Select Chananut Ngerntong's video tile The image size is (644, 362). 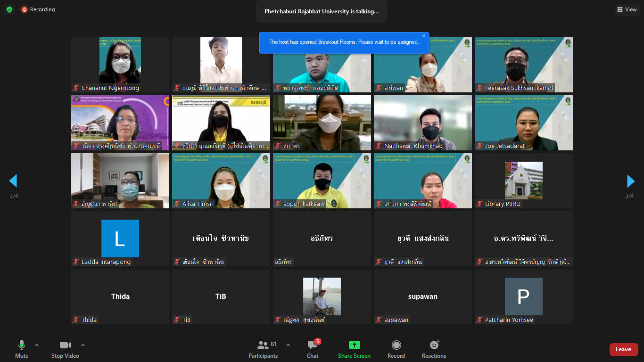coord(120,65)
